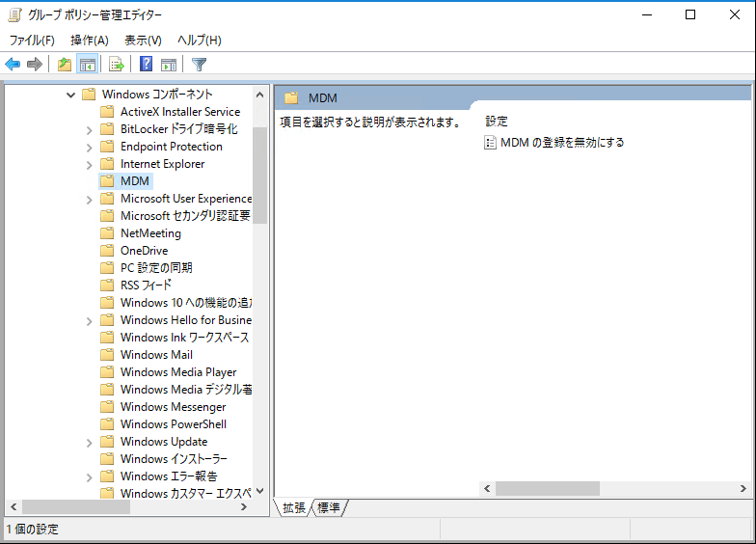Click the NetMeeting folder icon
The height and width of the screenshot is (544, 756).
tap(107, 233)
